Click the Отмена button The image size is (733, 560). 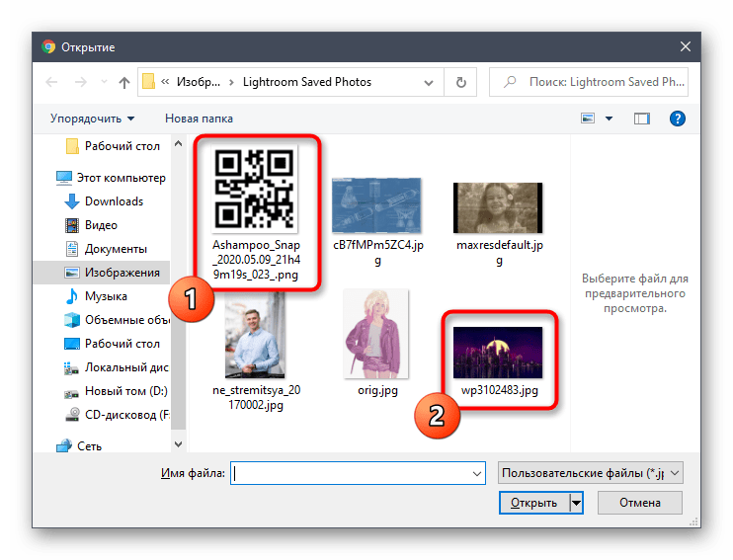(640, 503)
